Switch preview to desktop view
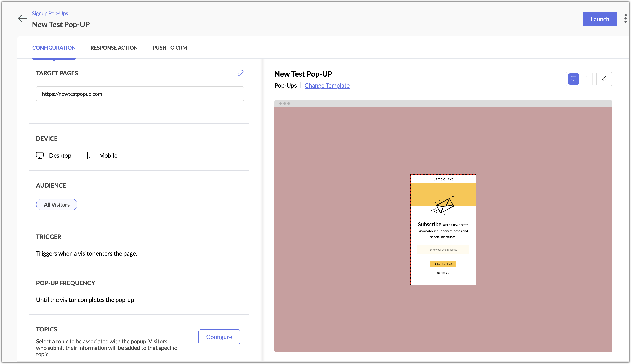 pos(574,79)
